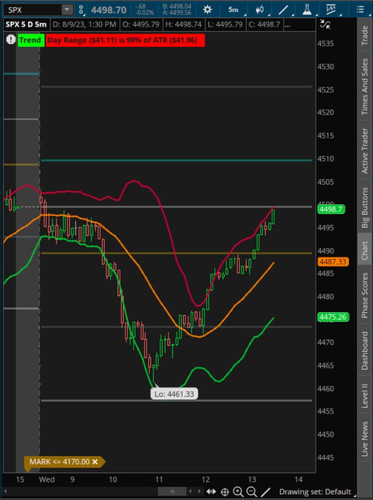The width and height of the screenshot is (373, 500).
Task: Select the bottom drawing line tool
Action: (265, 491)
